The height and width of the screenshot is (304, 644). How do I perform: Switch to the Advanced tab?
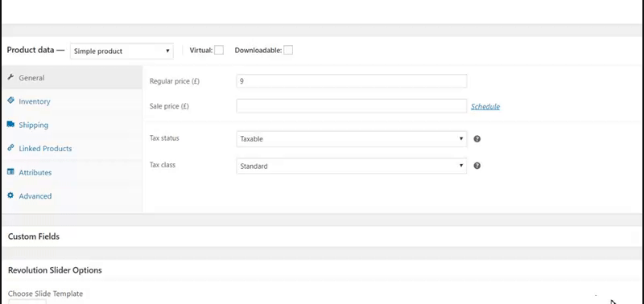[x=72, y=196]
